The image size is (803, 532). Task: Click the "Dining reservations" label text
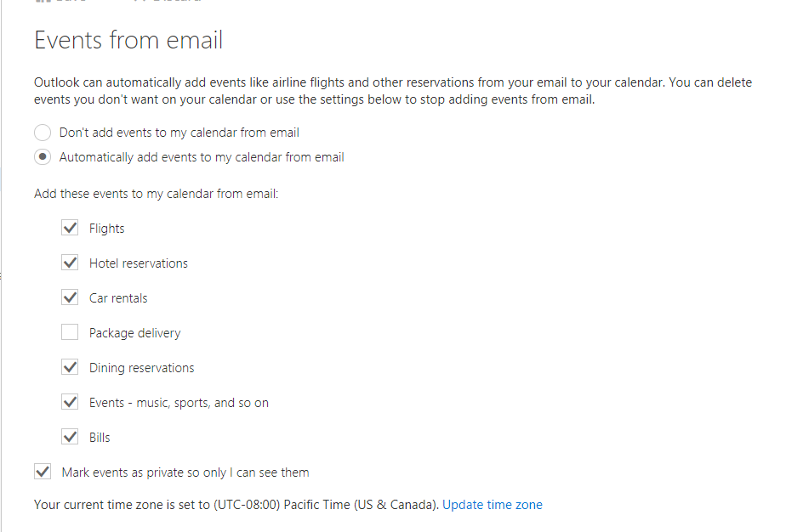141,368
